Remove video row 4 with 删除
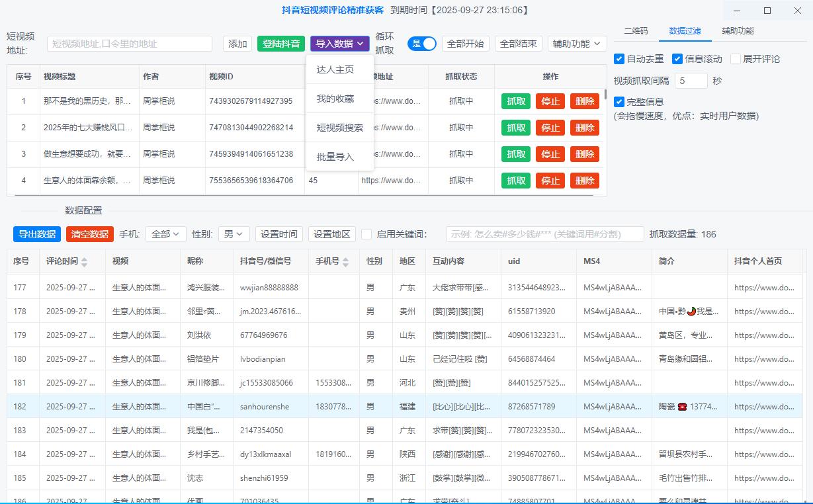This screenshot has width=813, height=504. [x=585, y=181]
